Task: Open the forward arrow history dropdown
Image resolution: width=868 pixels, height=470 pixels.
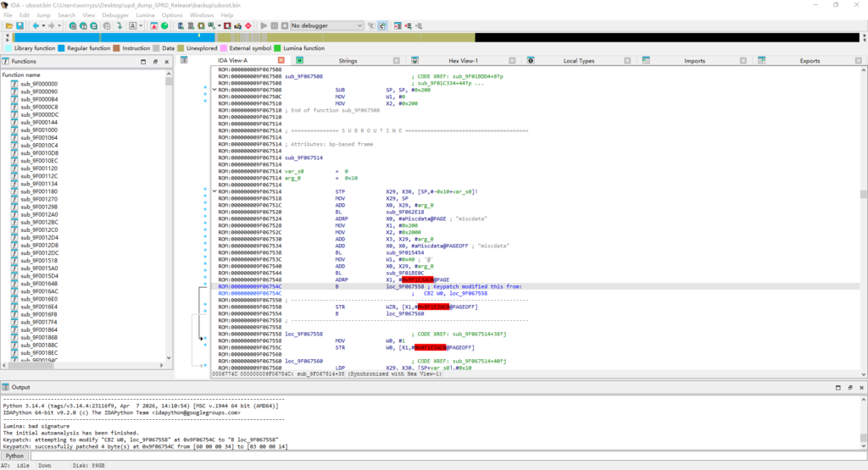Action: pos(58,26)
